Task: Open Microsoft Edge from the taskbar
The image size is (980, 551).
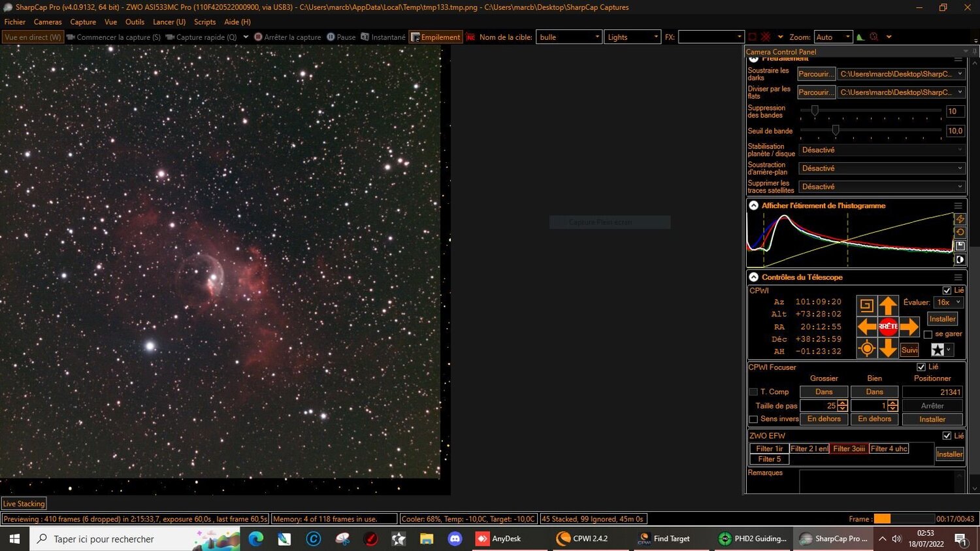Action: [255, 539]
